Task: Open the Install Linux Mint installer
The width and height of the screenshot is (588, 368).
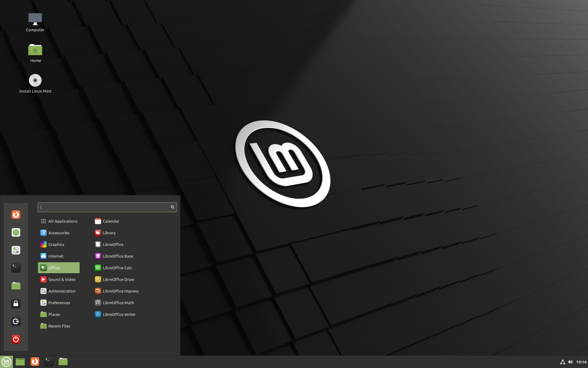Action: [x=35, y=80]
